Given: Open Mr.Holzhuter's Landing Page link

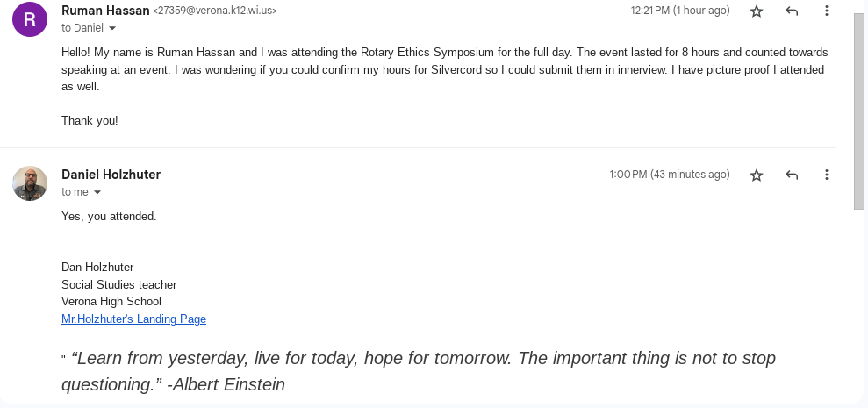Looking at the screenshot, I should click(133, 319).
